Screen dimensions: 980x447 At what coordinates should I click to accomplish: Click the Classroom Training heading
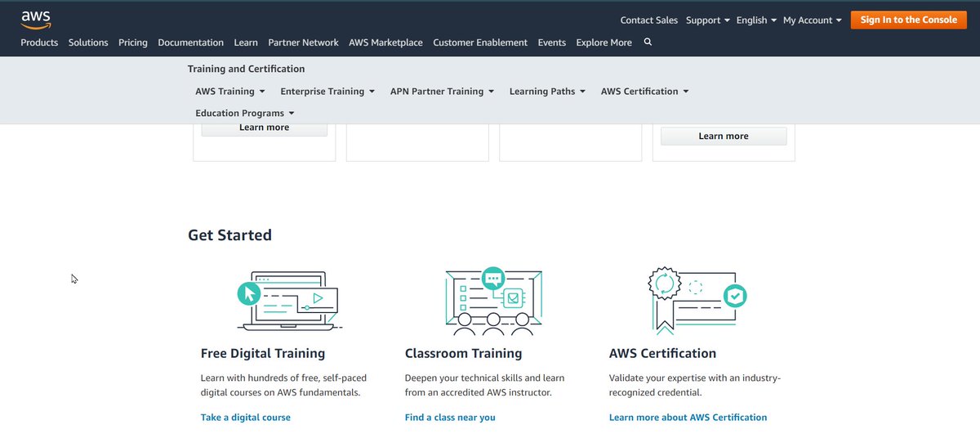pos(463,354)
